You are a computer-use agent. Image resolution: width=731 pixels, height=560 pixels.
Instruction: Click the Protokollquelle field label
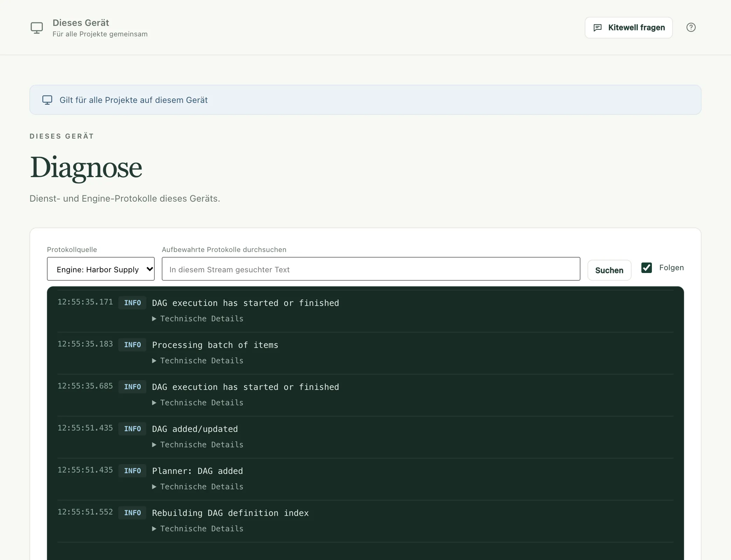coord(72,250)
